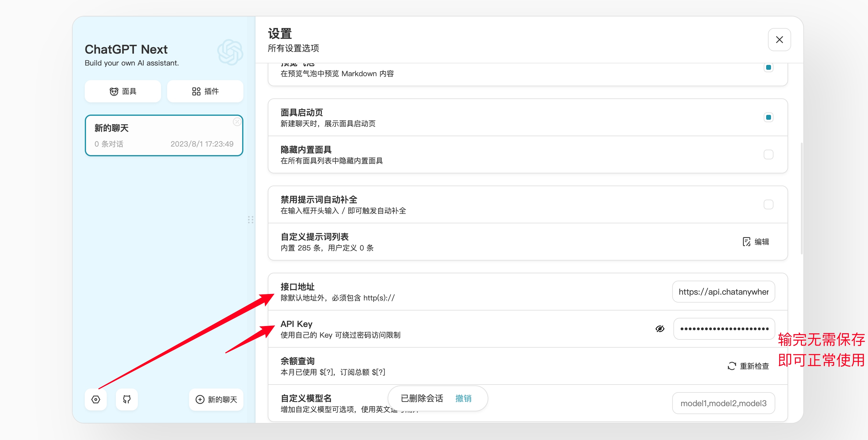Click 编辑 to edit custom prompt list
Screen dimensions: 868x440
pyautogui.click(x=756, y=242)
